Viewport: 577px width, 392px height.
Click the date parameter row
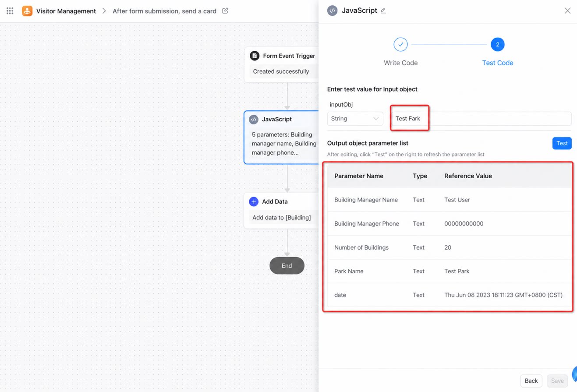(450, 295)
